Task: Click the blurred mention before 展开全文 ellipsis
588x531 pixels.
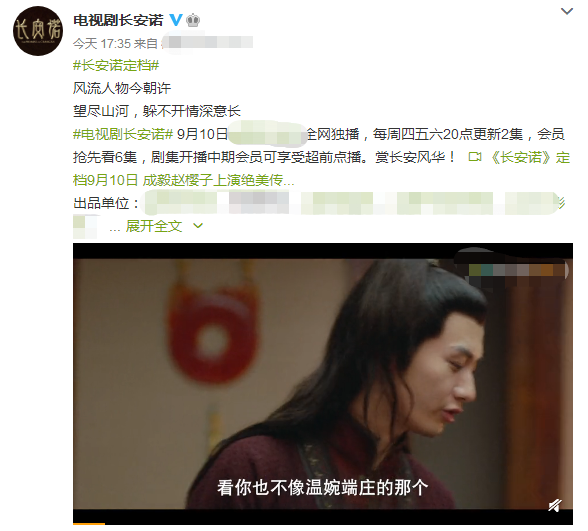Action: (86, 226)
